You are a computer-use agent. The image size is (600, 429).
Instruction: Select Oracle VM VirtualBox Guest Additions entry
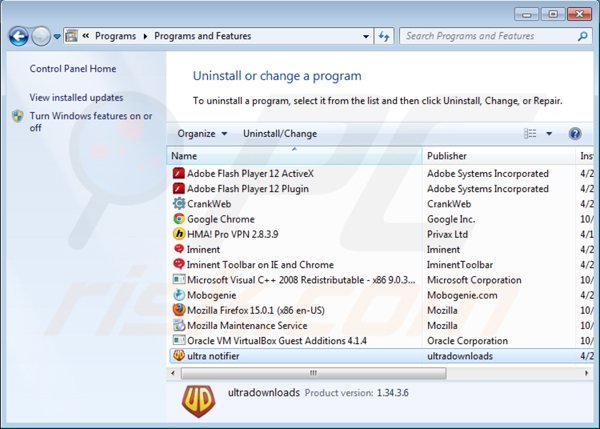[277, 341]
